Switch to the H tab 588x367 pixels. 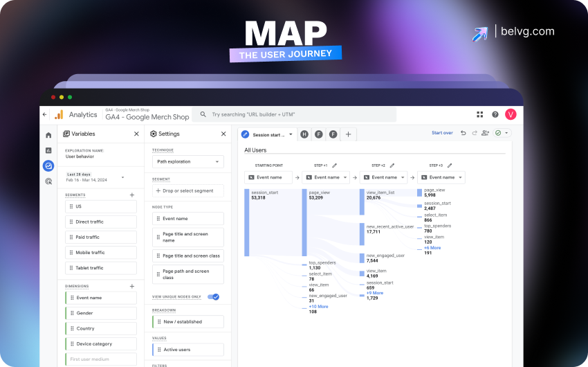304,134
